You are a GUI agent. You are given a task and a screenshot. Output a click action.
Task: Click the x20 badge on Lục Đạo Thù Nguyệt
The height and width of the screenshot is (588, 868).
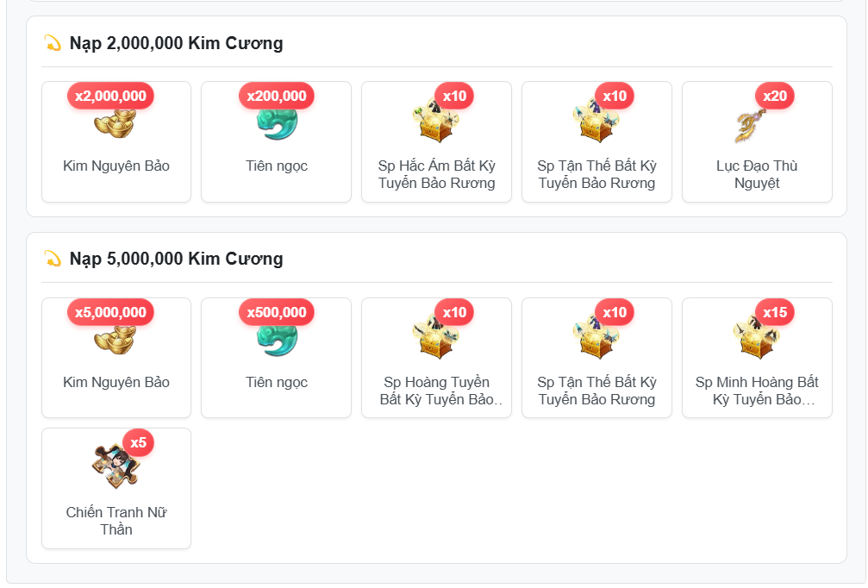tap(775, 96)
